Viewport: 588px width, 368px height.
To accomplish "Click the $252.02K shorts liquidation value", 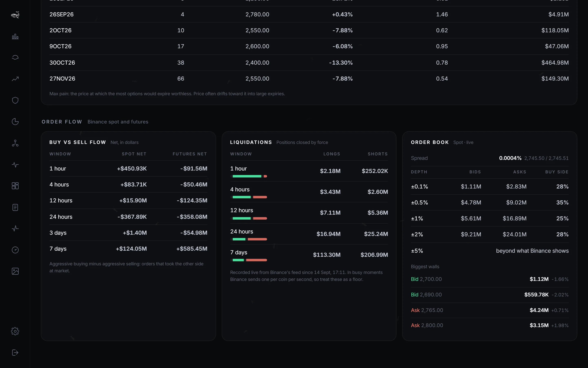I will [x=375, y=171].
